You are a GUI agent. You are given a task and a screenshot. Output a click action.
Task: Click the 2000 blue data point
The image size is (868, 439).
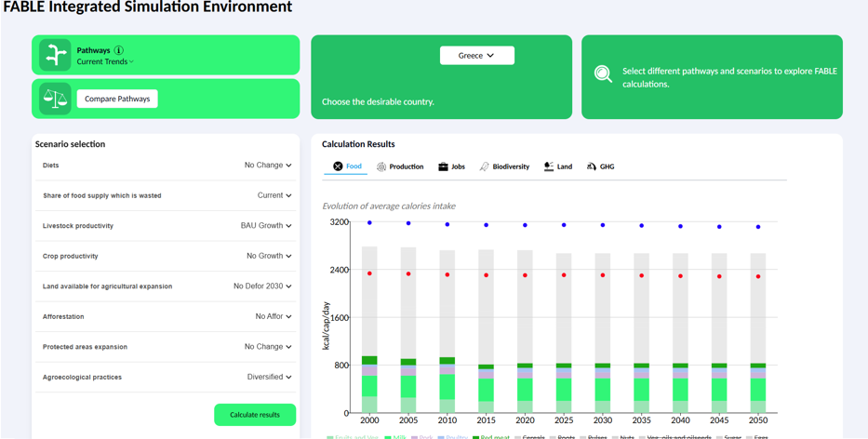(x=369, y=223)
